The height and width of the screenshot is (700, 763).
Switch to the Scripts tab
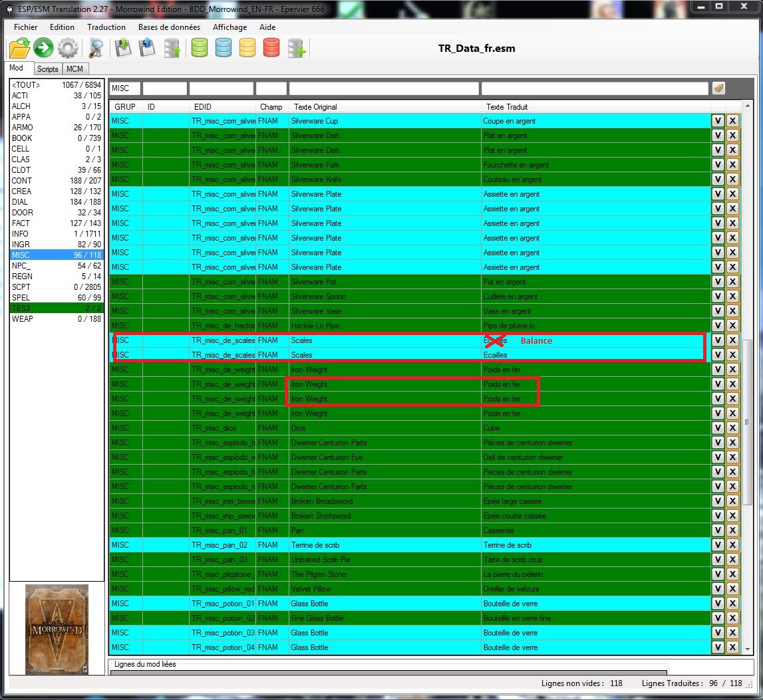click(x=47, y=69)
